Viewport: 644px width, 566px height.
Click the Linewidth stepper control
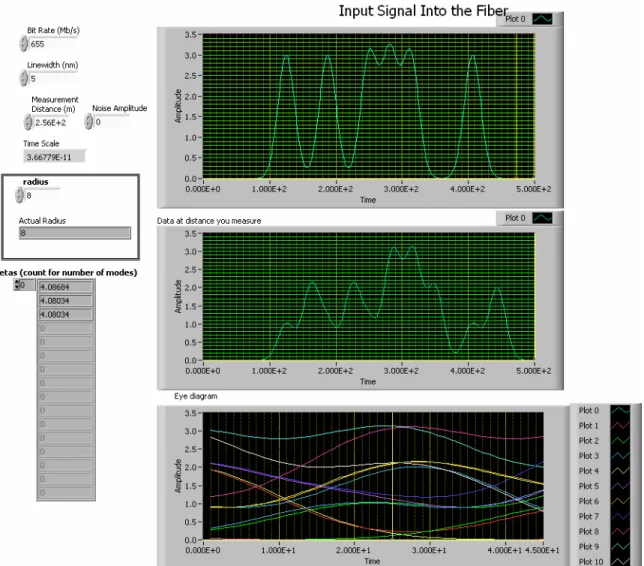pyautogui.click(x=24, y=78)
